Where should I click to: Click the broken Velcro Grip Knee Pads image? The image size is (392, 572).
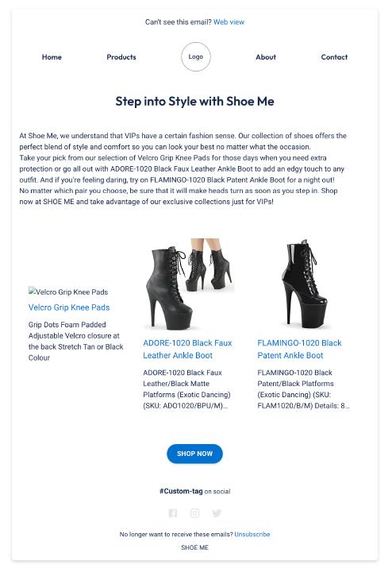tap(68, 292)
